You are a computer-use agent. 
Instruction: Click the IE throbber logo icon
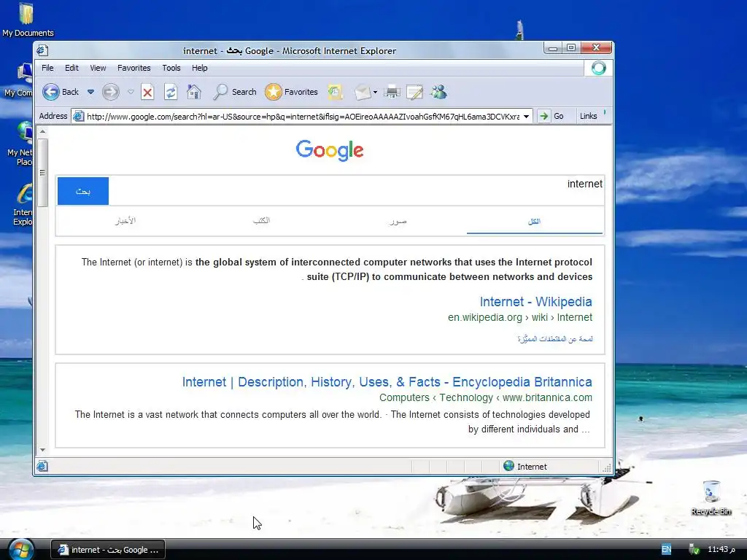coord(598,68)
